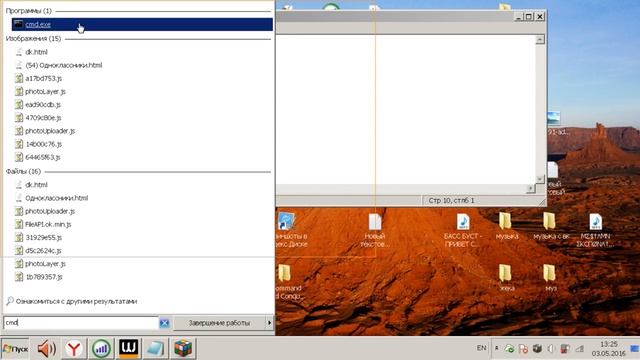Open dk.html under the Изображения section
Image resolution: width=640 pixels, height=360 pixels.
pos(36,52)
